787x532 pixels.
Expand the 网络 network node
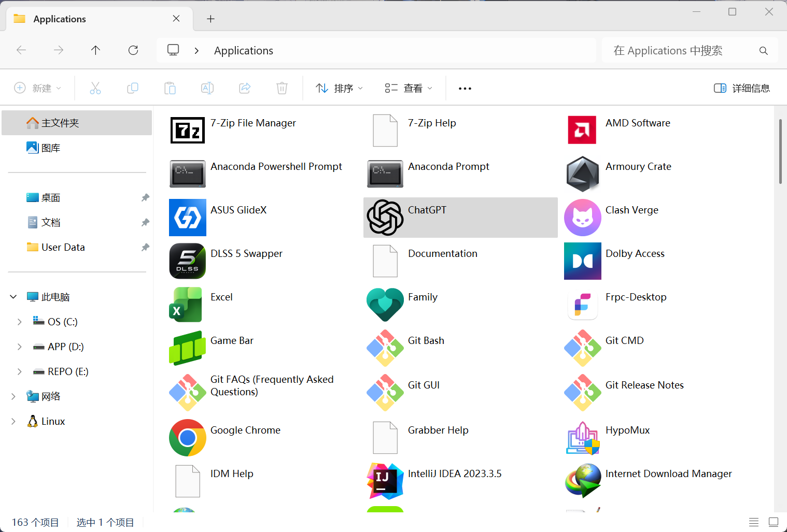point(13,396)
